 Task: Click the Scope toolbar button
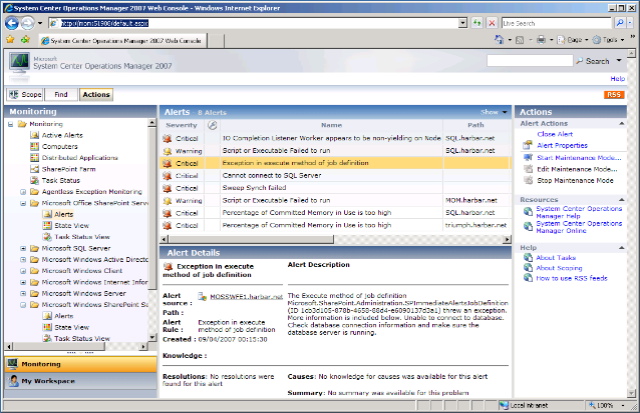point(25,94)
